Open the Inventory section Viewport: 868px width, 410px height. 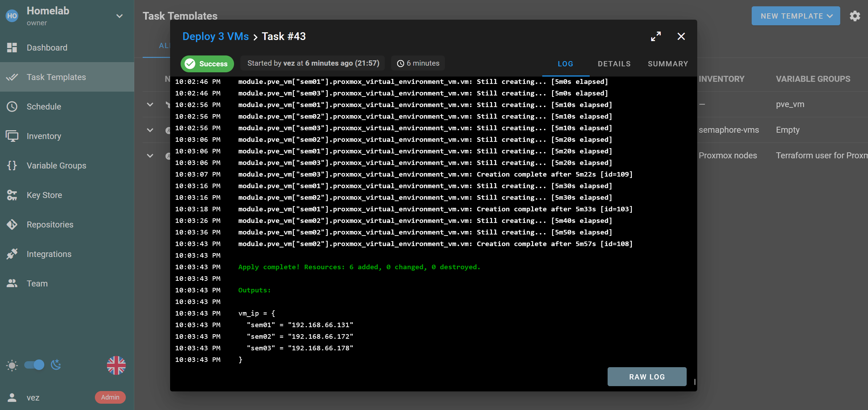pos(44,136)
